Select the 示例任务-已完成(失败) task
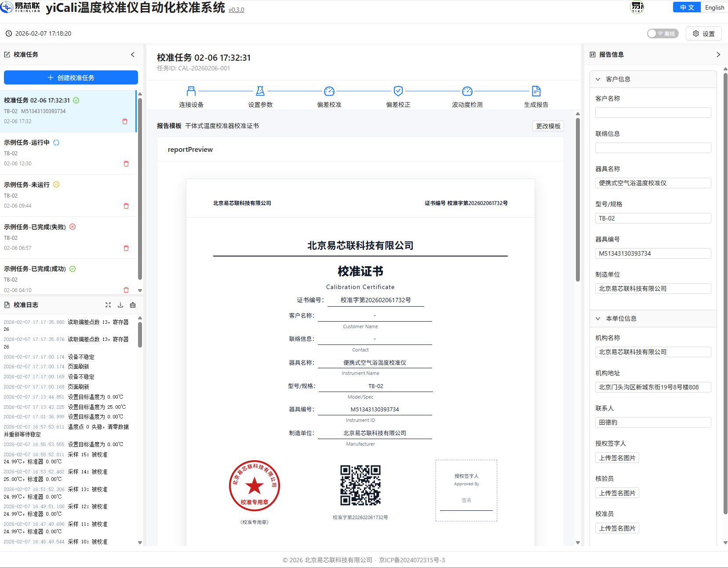 pos(68,238)
